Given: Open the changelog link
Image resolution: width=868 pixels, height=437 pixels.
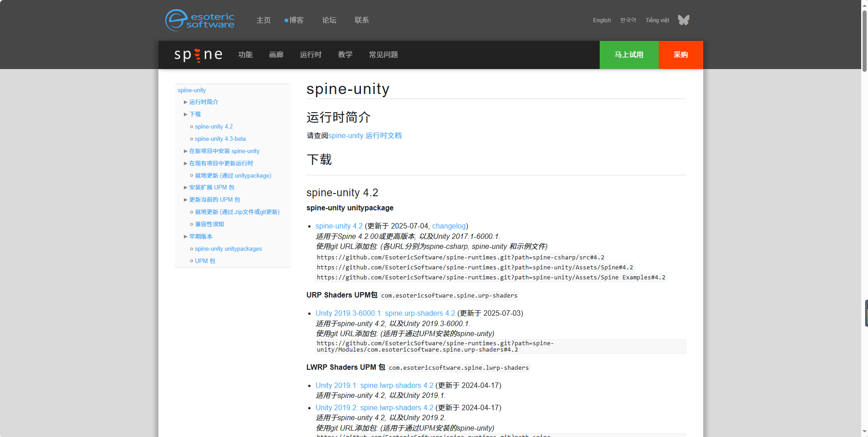Looking at the screenshot, I should 449,226.
